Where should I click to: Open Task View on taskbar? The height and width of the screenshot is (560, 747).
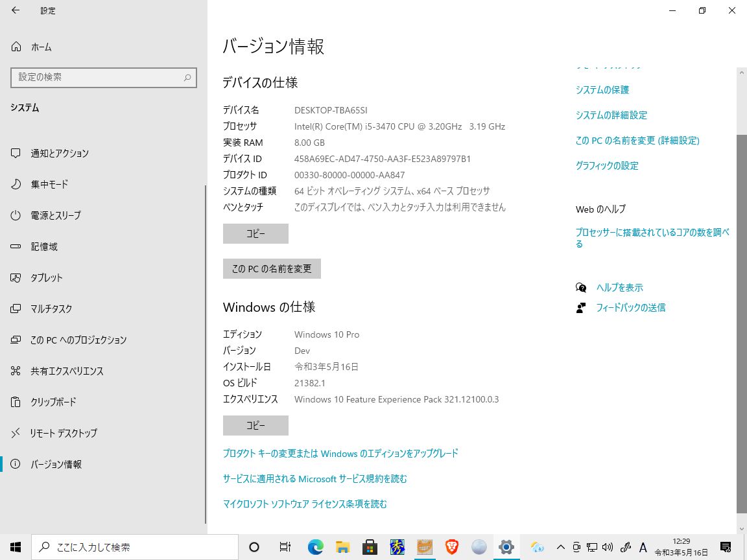pos(285,547)
